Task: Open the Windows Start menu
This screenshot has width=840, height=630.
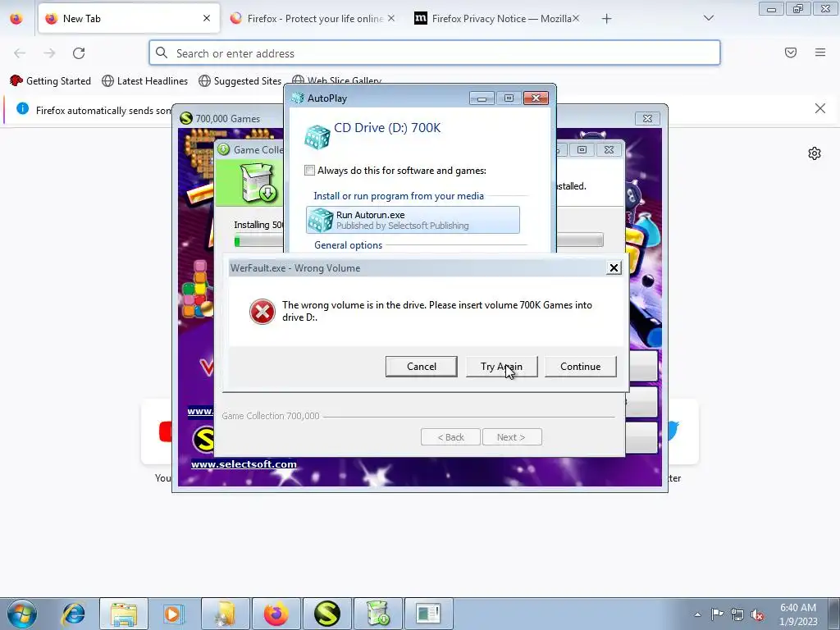Action: (22, 614)
